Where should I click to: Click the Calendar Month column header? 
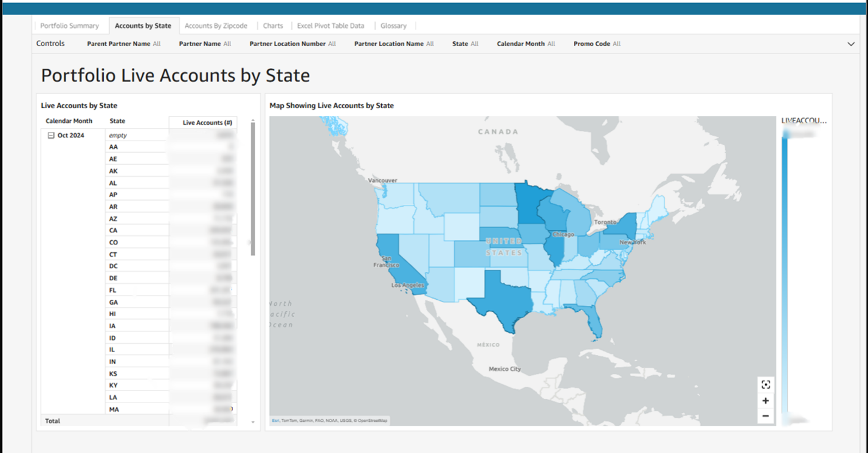(x=69, y=121)
